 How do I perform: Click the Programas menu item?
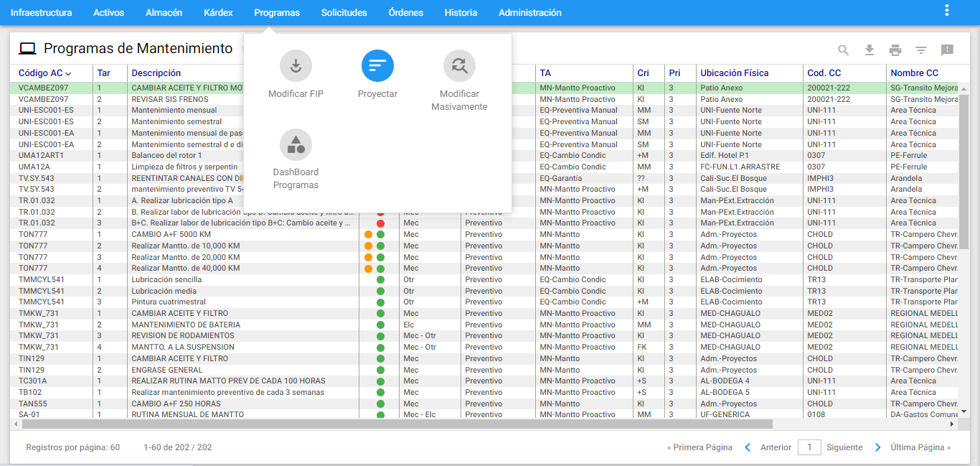(277, 13)
